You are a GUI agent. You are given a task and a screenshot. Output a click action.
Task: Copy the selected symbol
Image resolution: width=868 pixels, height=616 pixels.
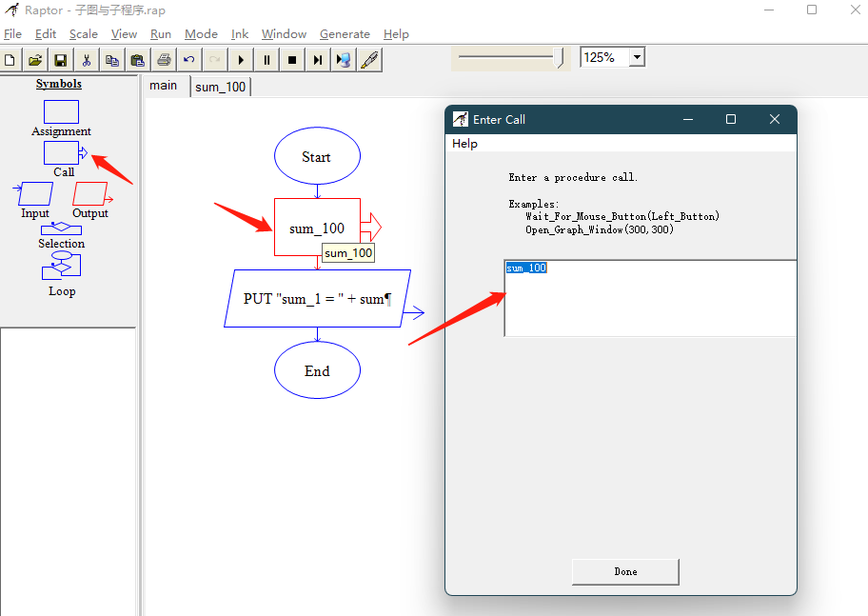(x=111, y=60)
